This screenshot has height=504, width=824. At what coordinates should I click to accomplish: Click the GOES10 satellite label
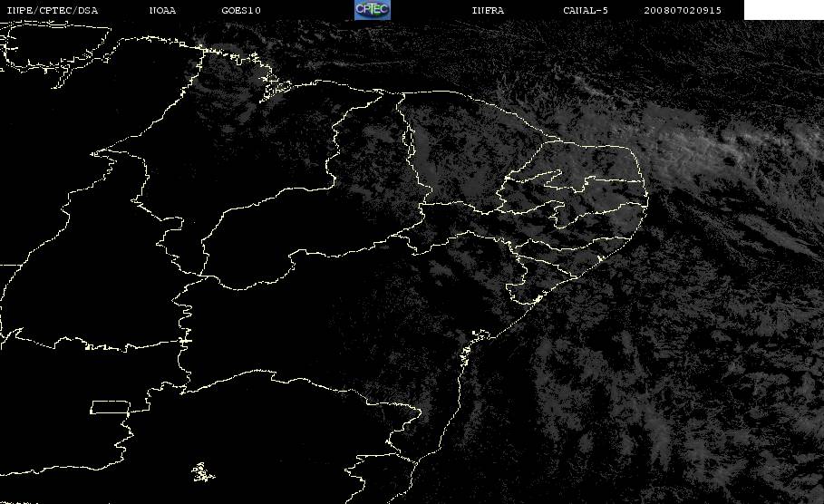(x=241, y=11)
